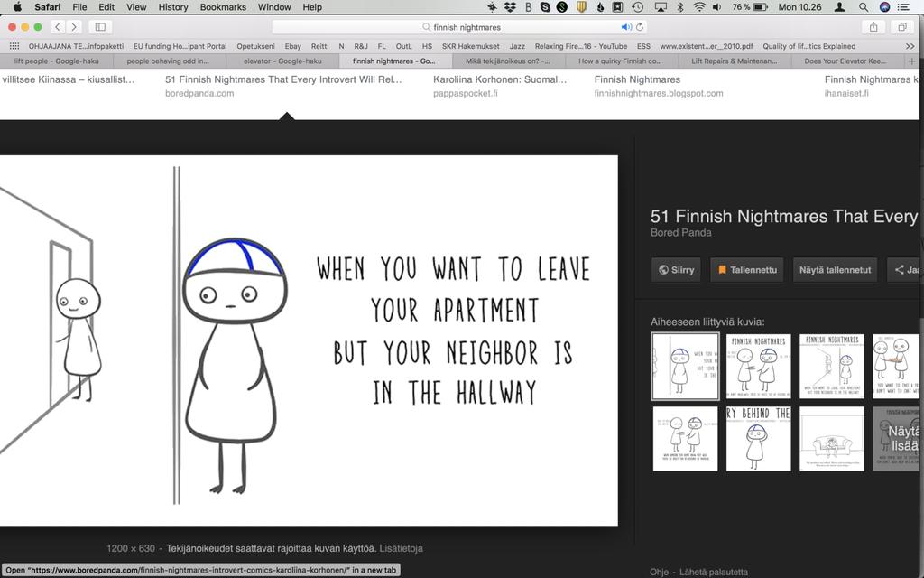924x578 pixels.
Task: Show more bookmarks with the double chevron
Action: pos(910,46)
